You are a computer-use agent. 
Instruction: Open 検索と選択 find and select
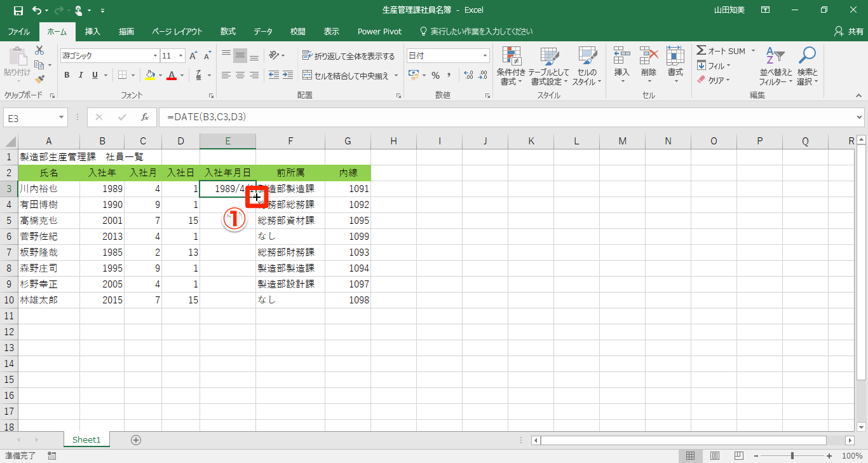807,66
